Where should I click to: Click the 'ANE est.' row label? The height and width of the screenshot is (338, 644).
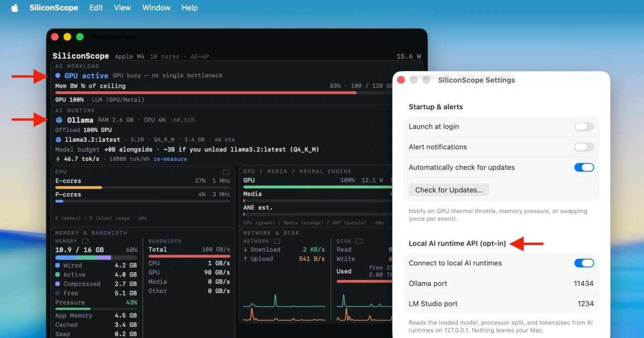coord(258,207)
